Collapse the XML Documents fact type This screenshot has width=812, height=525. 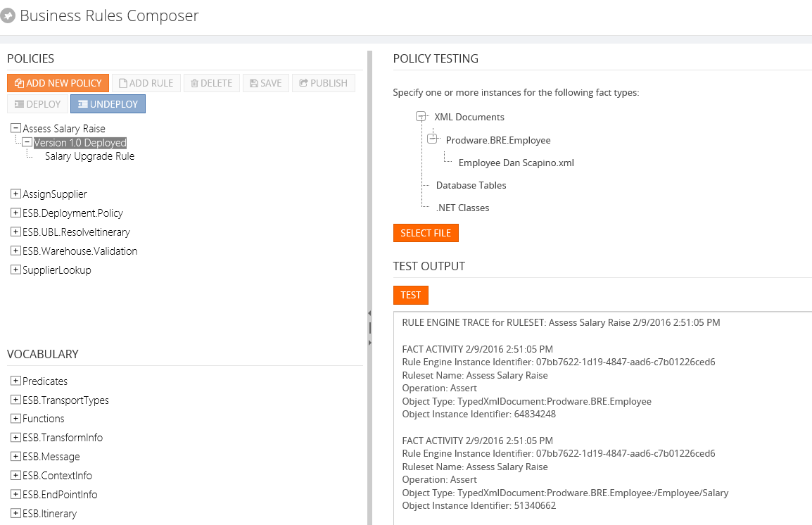coord(421,117)
